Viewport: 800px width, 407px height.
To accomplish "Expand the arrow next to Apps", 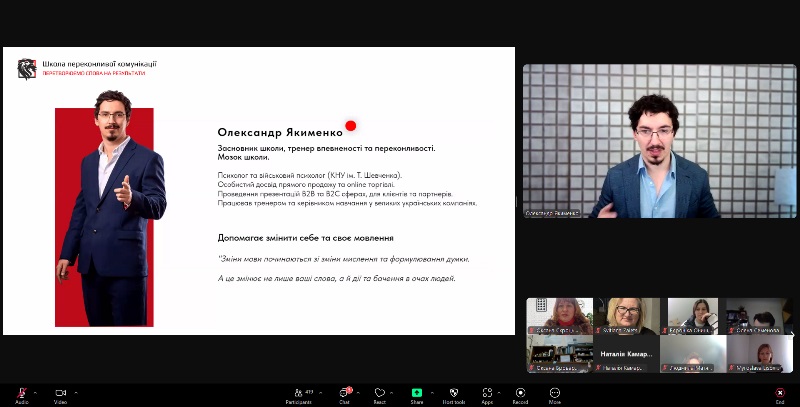I will (499, 393).
